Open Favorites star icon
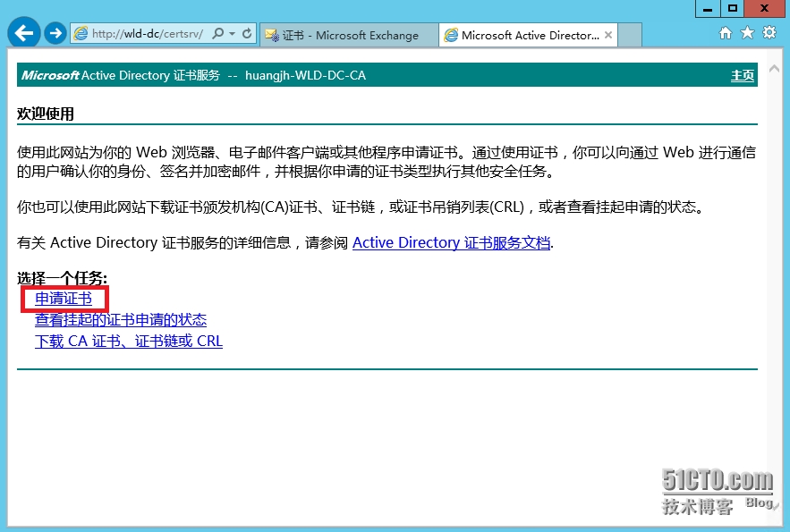The image size is (790, 532). tap(747, 33)
